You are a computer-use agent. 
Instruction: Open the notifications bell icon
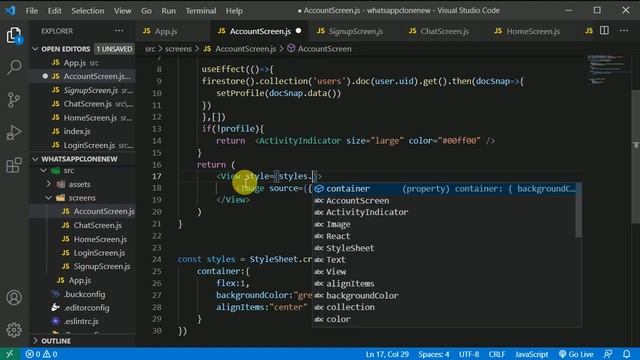tap(627, 354)
